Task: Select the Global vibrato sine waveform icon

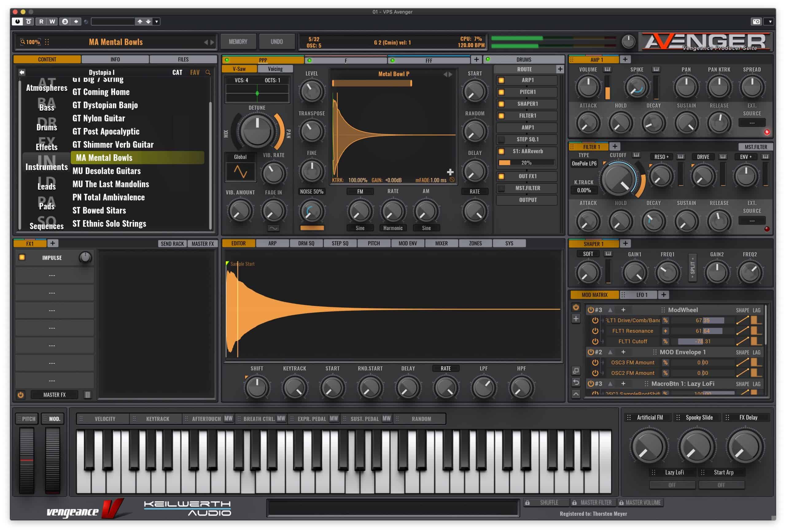Action: 240,172
